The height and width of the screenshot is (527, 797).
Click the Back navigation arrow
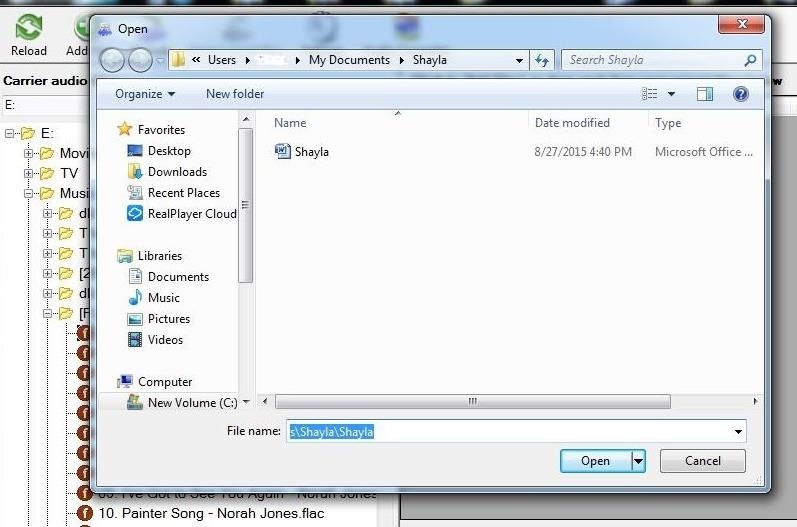pos(112,60)
